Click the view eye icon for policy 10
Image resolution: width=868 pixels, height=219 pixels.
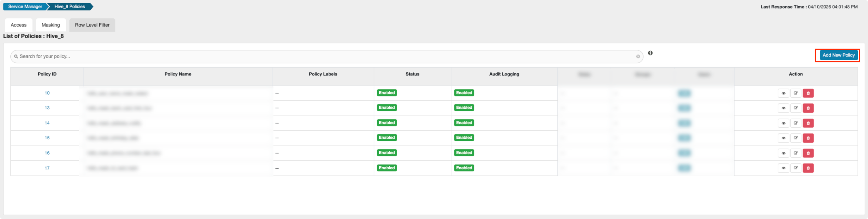[x=783, y=93]
